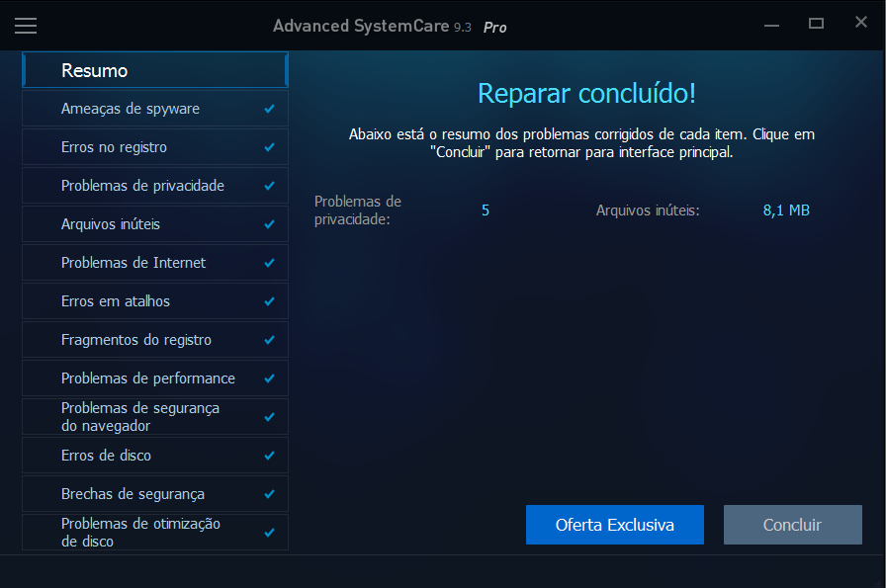Open Erros no registro item
886x588 pixels.
tap(155, 147)
